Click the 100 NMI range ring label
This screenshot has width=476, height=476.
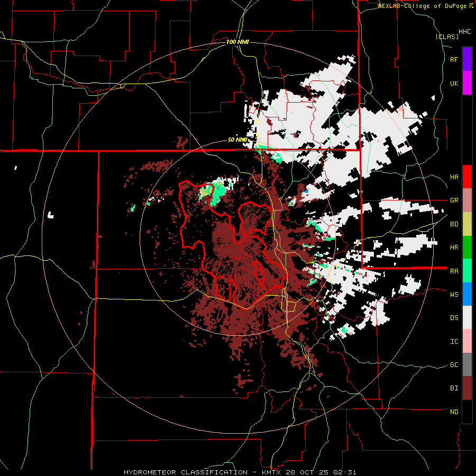(x=237, y=42)
